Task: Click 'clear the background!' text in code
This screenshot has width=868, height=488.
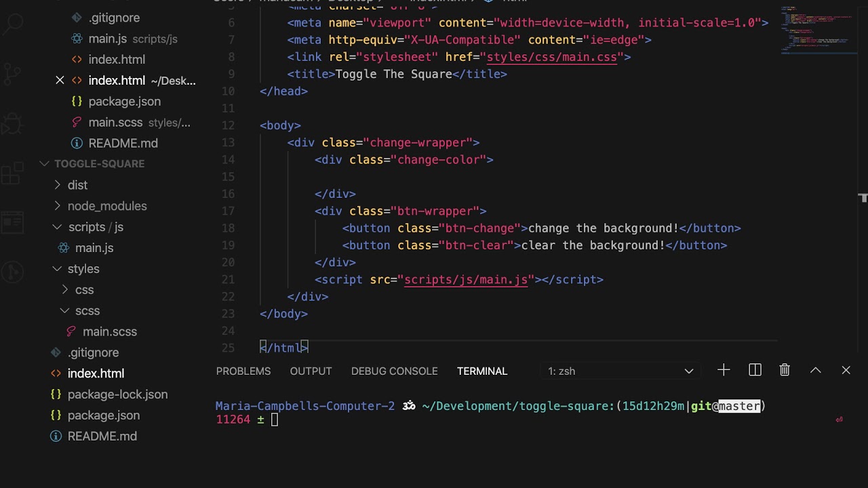Action: [593, 245]
